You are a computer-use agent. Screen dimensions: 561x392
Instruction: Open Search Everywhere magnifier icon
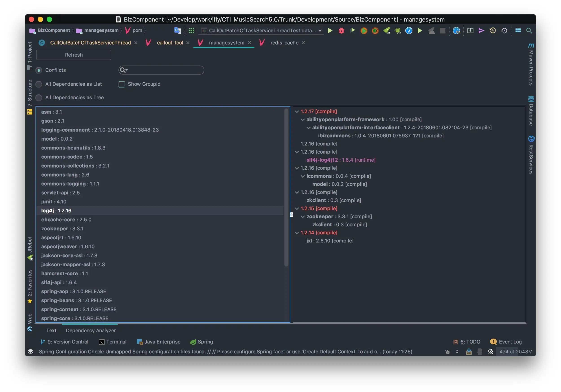tap(529, 31)
